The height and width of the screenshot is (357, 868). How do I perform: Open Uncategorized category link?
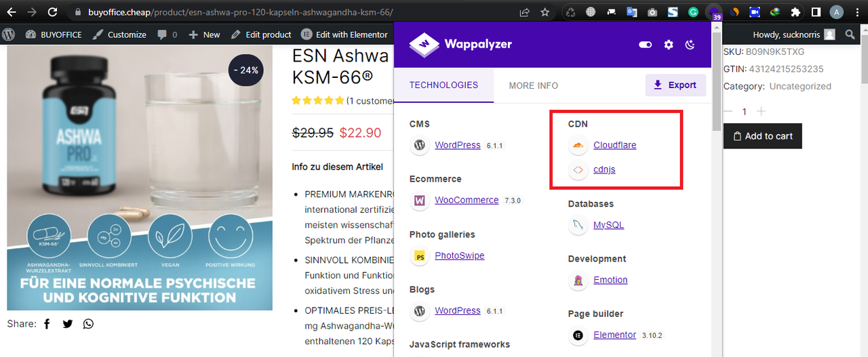click(800, 86)
